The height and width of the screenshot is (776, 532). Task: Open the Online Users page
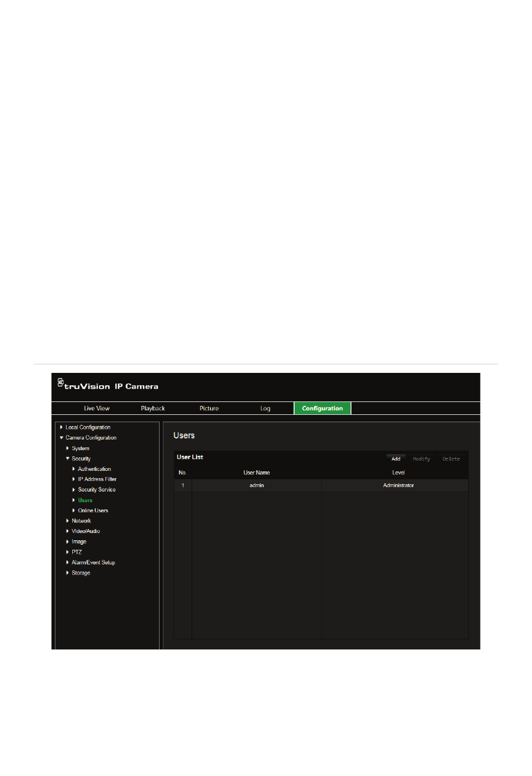pos(93,511)
